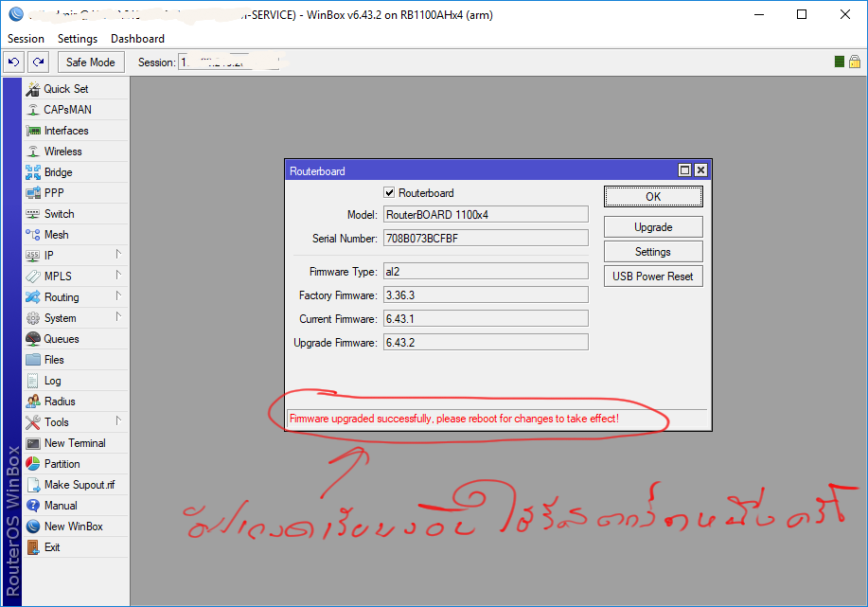Open Files folder icon
The image size is (868, 607).
33,360
